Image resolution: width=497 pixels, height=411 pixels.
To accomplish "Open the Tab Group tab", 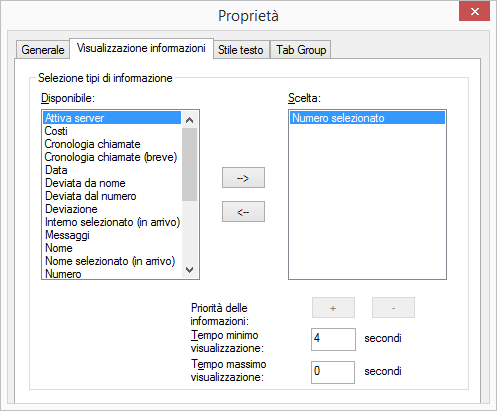I will click(x=301, y=50).
